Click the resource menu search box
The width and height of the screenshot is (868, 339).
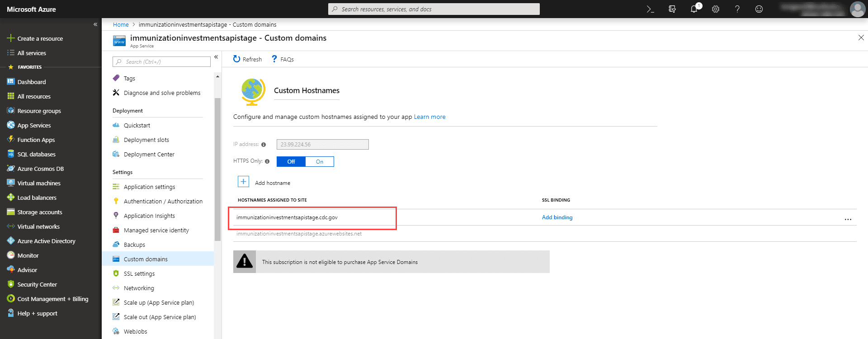(162, 61)
